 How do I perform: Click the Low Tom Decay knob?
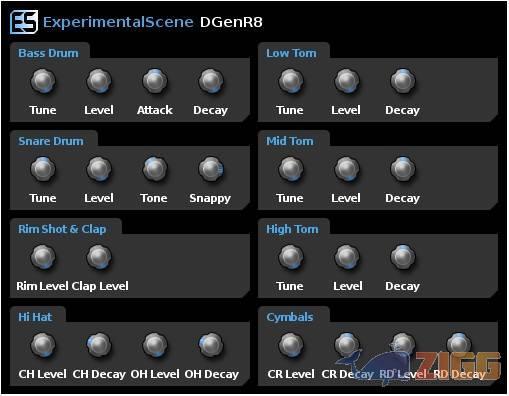(403, 81)
